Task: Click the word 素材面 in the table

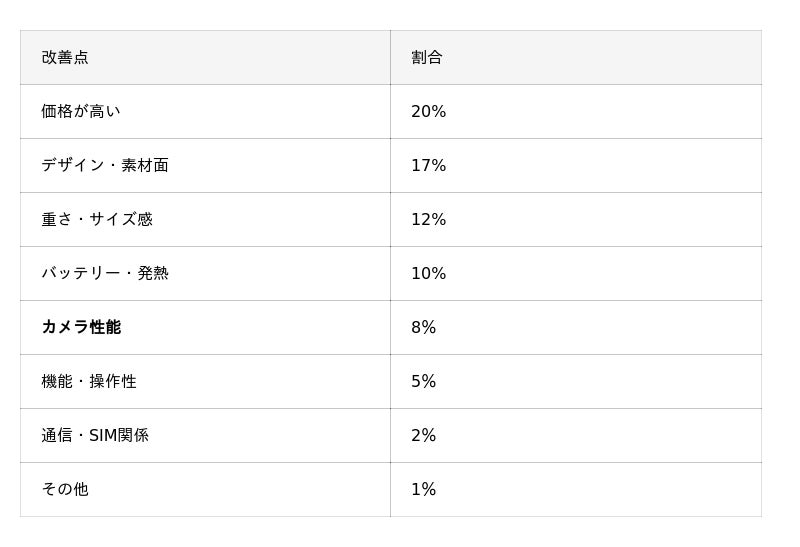Action: [145, 166]
